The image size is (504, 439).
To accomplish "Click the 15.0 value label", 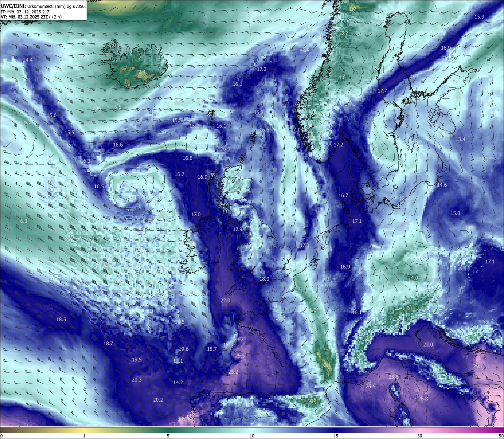I will coord(455,213).
